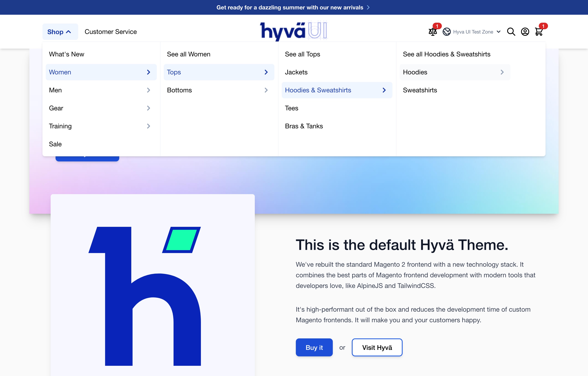This screenshot has height=376, width=588.
Task: Click the red badge on cart icon
Action: pos(543,26)
